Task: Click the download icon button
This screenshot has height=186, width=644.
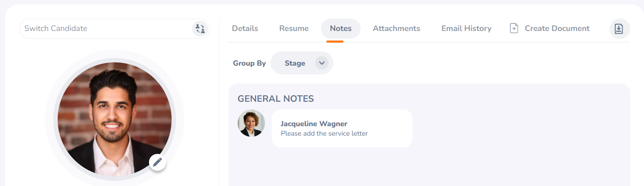Action: coord(619,29)
